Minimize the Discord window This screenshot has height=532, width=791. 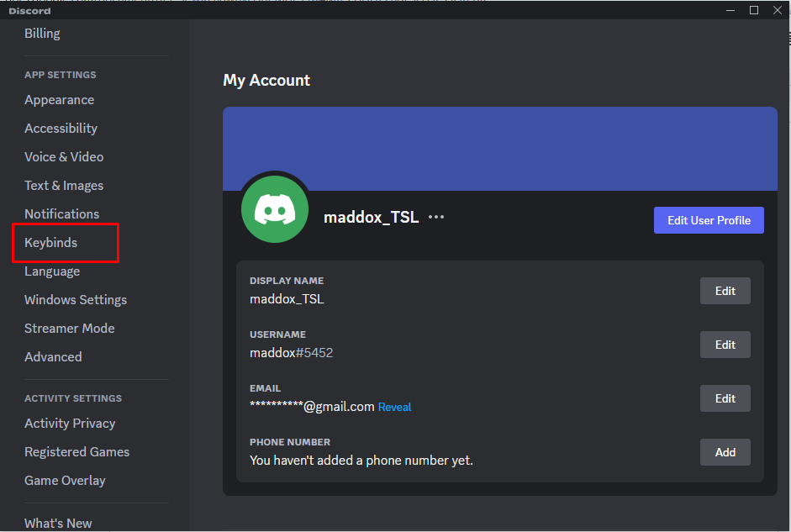[x=730, y=10]
